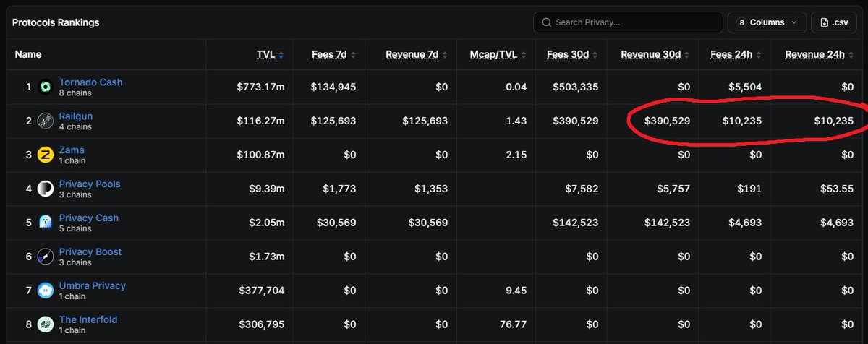Click the Tornado Cash protocol logo

pyautogui.click(x=46, y=87)
